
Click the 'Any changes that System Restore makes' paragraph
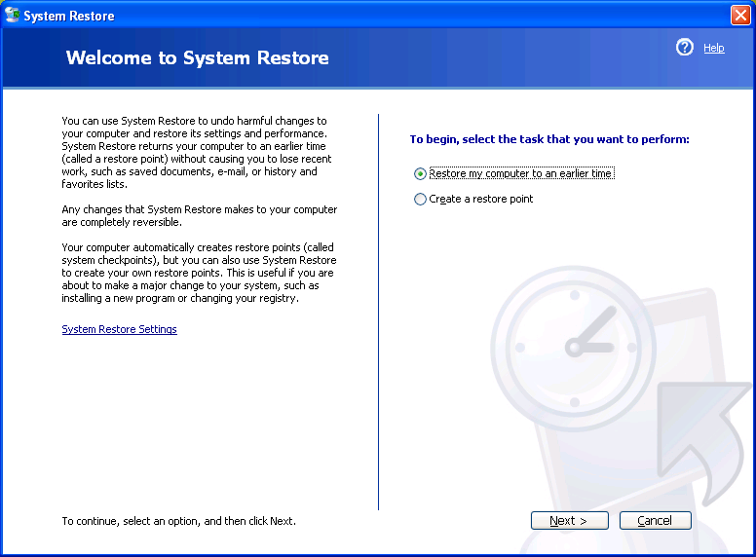(x=199, y=216)
